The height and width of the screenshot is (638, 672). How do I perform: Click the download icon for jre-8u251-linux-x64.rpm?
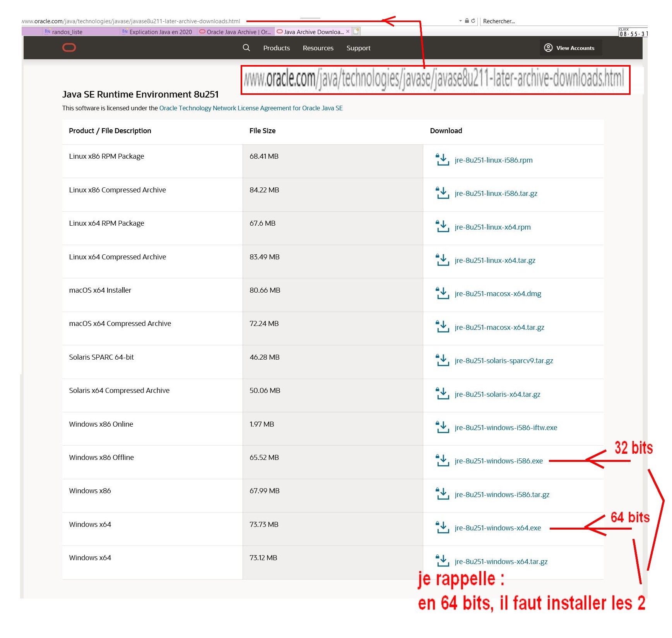click(442, 226)
